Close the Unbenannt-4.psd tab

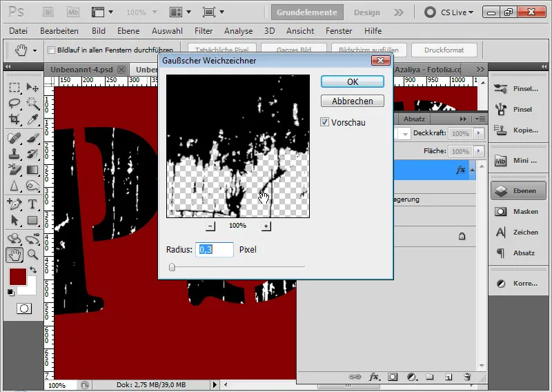[x=121, y=70]
